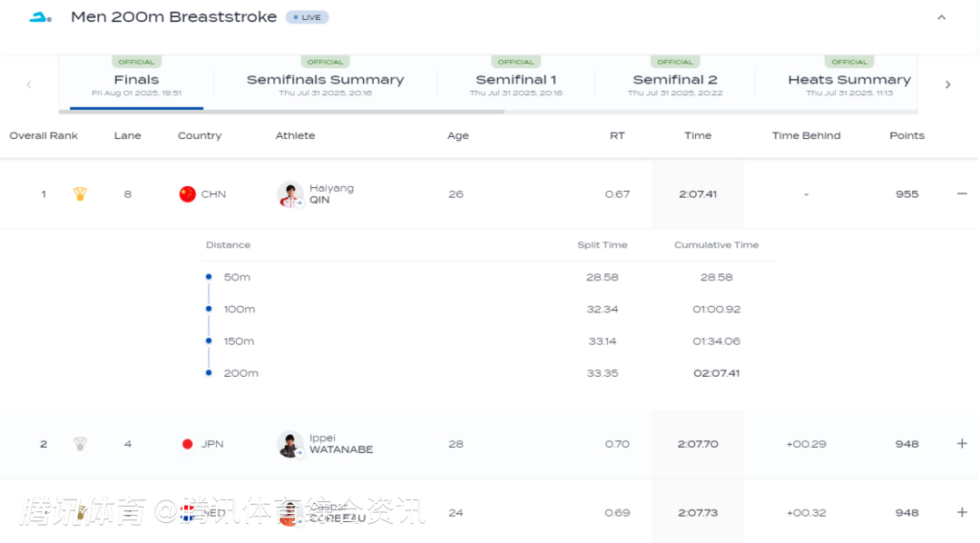The height and width of the screenshot is (543, 980).
Task: Click the Points column header
Action: click(x=906, y=136)
